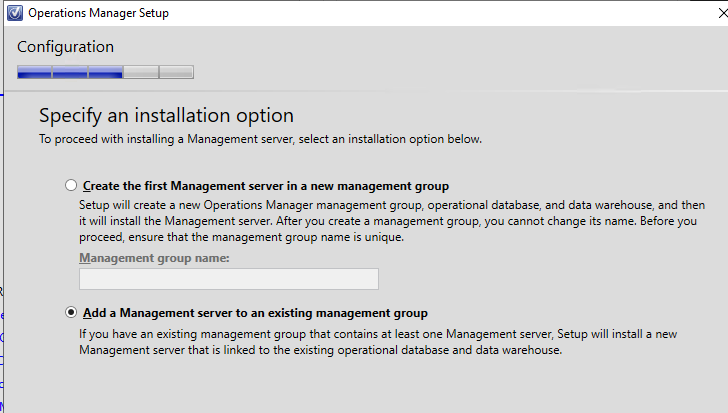Screen dimensions: 728x413
Task: Select Create the first Management server radio button
Action: [71, 186]
